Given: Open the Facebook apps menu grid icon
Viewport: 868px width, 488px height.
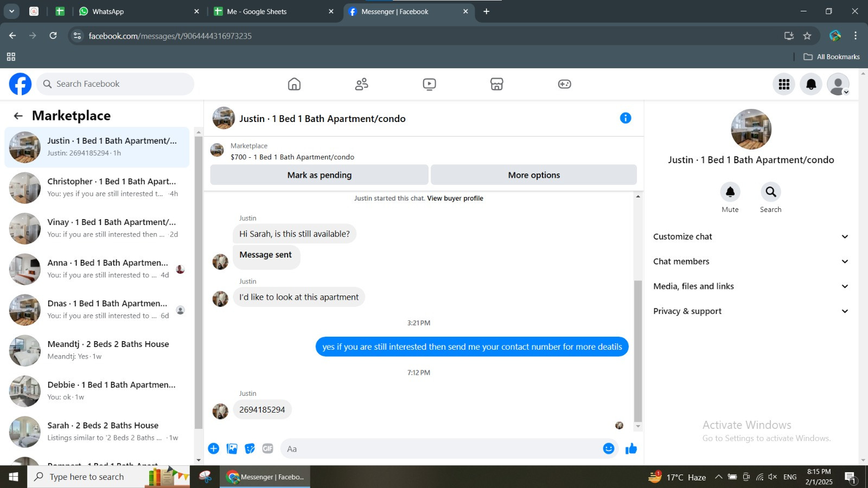Looking at the screenshot, I should point(784,84).
